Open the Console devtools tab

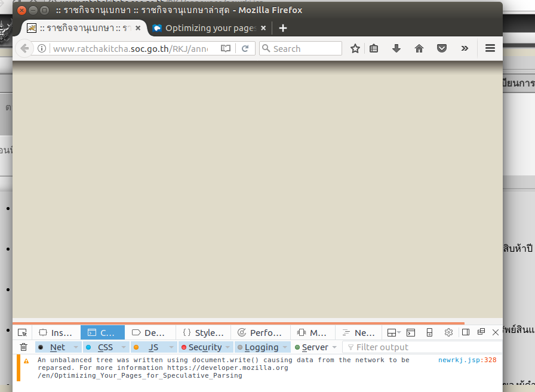point(102,332)
